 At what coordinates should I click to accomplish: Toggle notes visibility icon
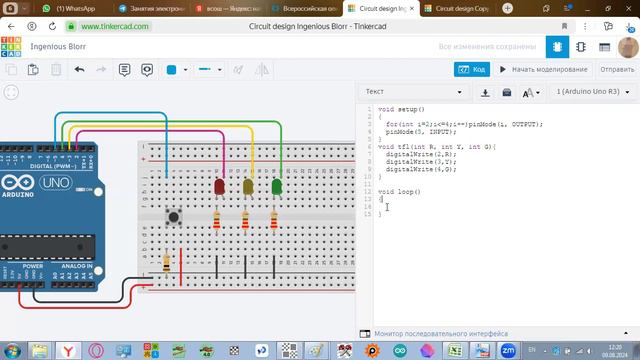tap(147, 70)
